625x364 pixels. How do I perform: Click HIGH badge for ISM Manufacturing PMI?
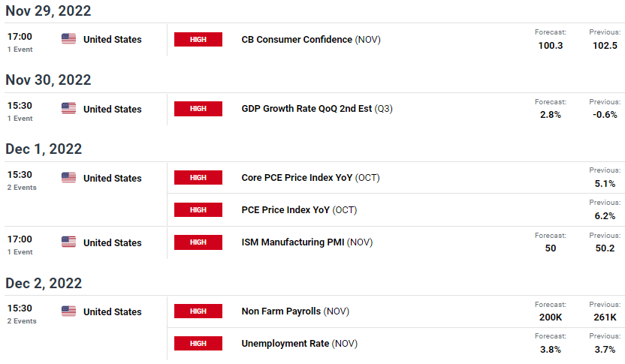(198, 242)
